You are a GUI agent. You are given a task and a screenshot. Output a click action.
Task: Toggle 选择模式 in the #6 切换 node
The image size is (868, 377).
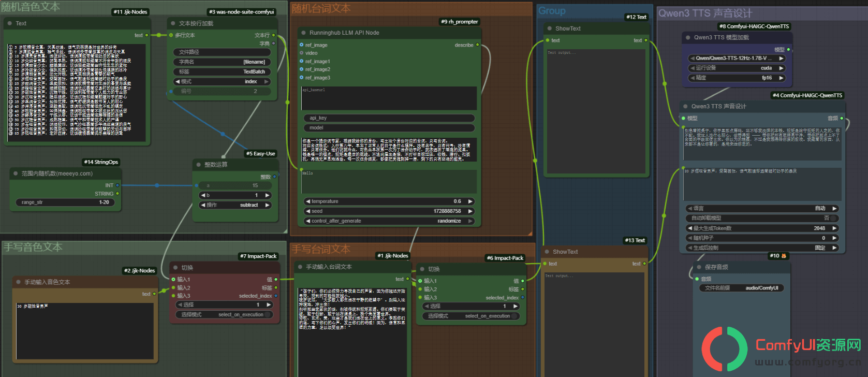tap(472, 316)
